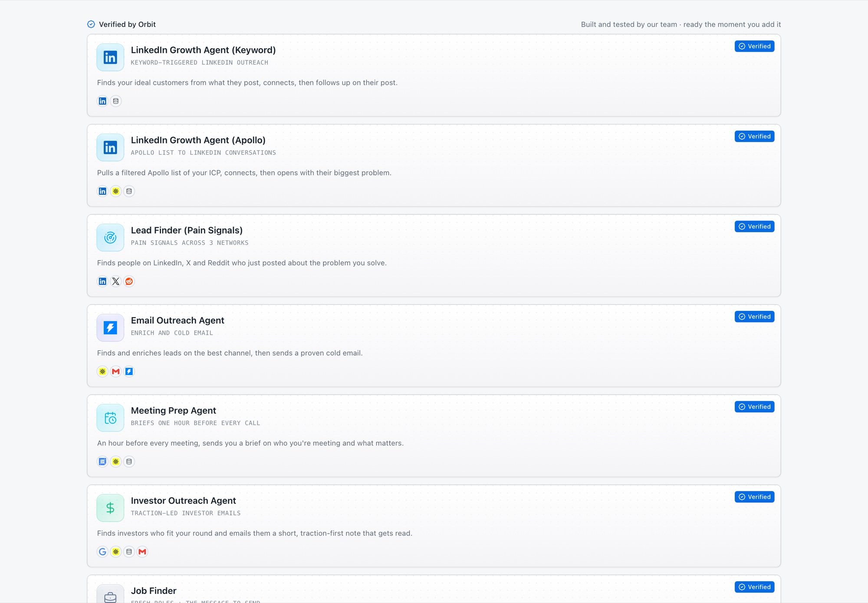Open the LinkedIn Growth Agent (Keyword) title
The height and width of the screenshot is (603, 868).
pos(203,50)
